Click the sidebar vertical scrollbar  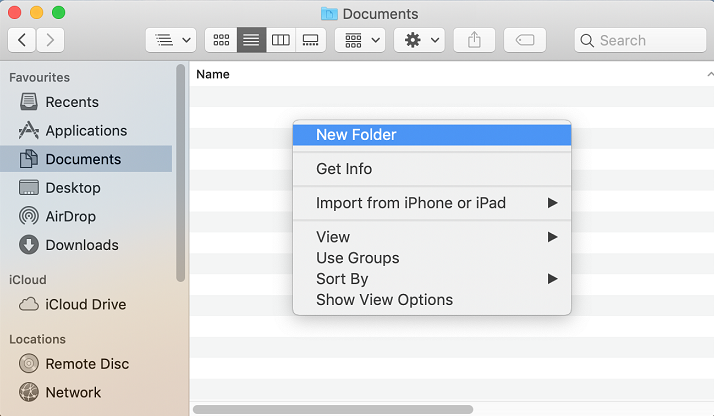(180, 173)
